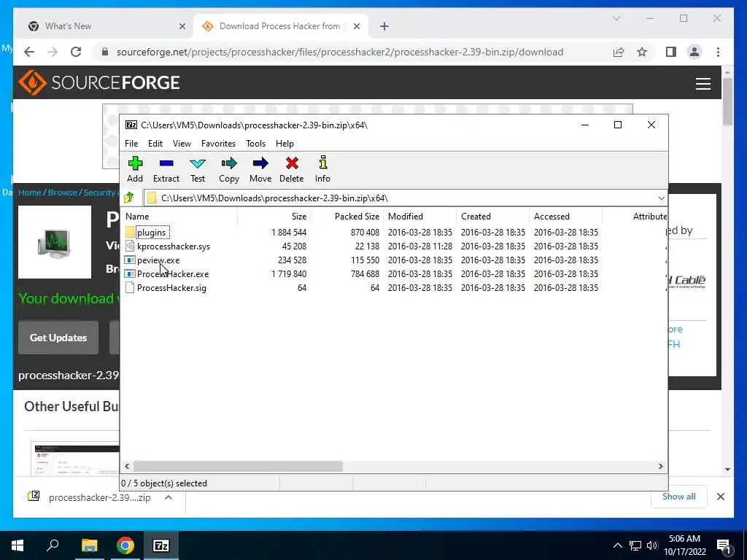The height and width of the screenshot is (560, 747).
Task: Sort by the Size column header
Action: tap(274, 216)
